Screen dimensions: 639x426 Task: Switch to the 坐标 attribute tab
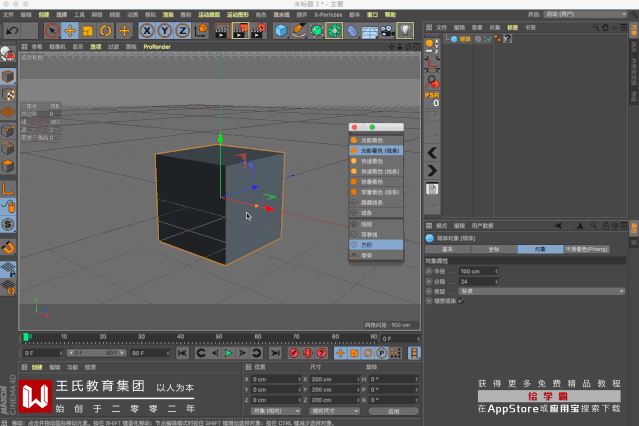(494, 249)
